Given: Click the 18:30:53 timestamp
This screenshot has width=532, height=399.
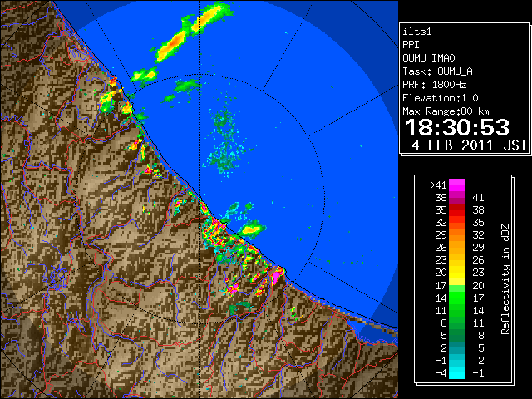Looking at the screenshot, I should point(458,127).
